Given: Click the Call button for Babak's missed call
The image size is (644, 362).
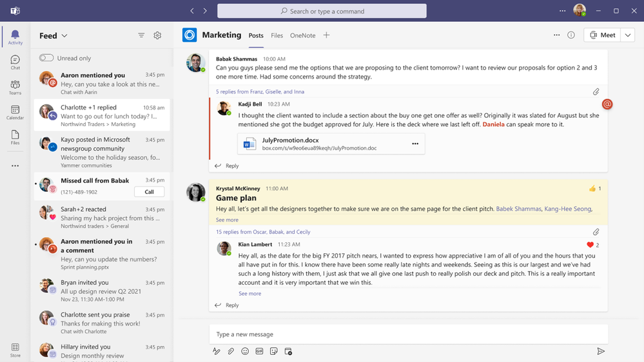Looking at the screenshot, I should [x=149, y=192].
